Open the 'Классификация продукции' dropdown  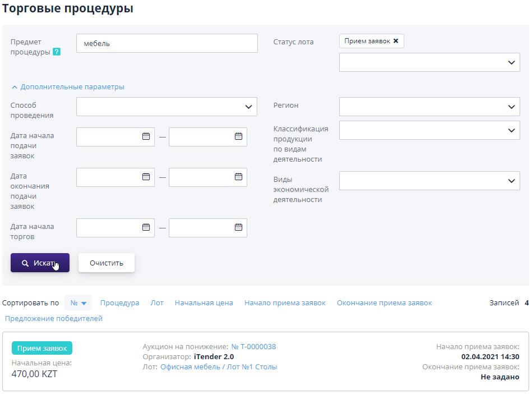429,130
